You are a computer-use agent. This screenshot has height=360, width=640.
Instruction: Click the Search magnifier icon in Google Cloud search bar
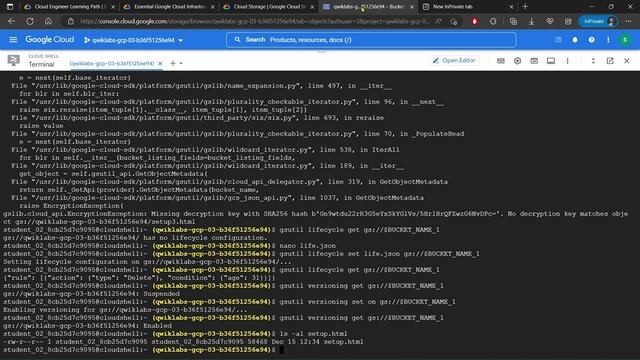coord(237,40)
